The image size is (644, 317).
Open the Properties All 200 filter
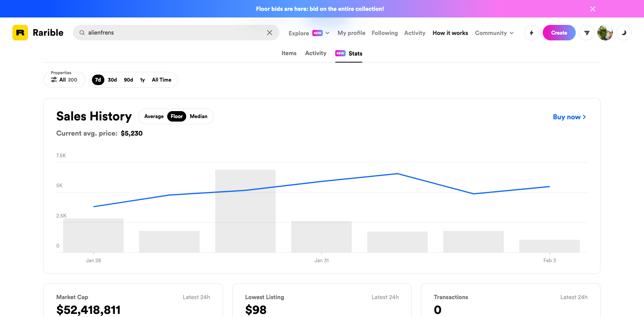[64, 80]
